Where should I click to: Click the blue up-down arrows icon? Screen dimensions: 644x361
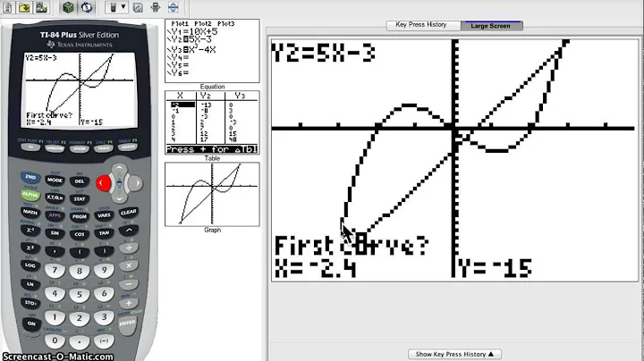click(174, 7)
